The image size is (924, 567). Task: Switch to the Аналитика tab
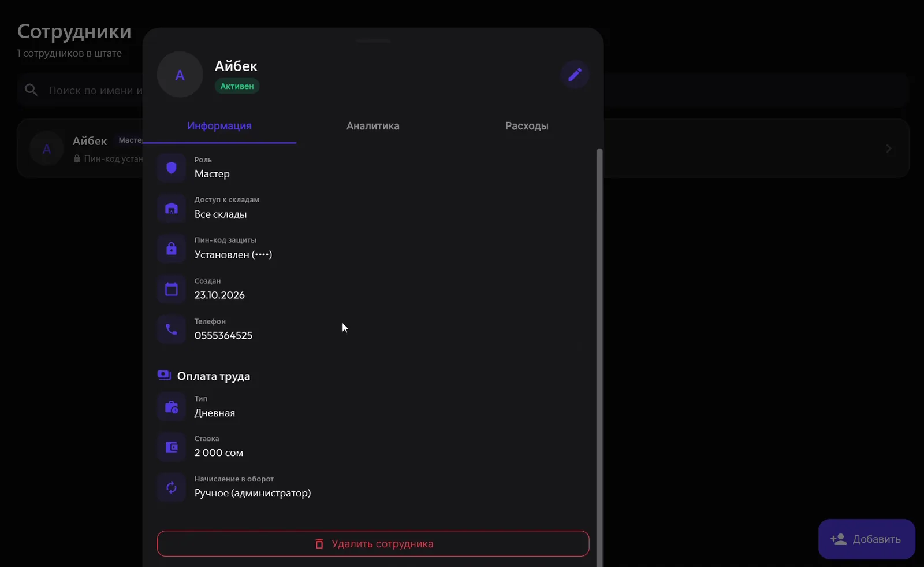373,126
